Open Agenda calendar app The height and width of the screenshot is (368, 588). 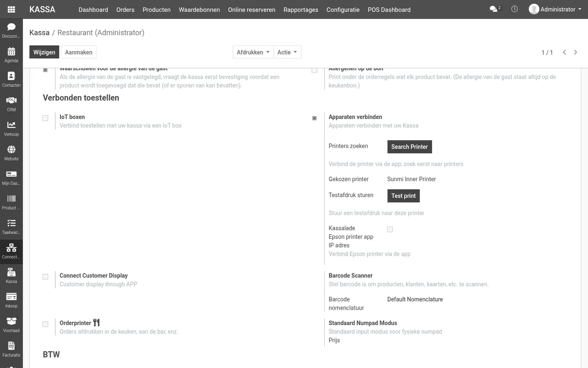(x=11, y=55)
